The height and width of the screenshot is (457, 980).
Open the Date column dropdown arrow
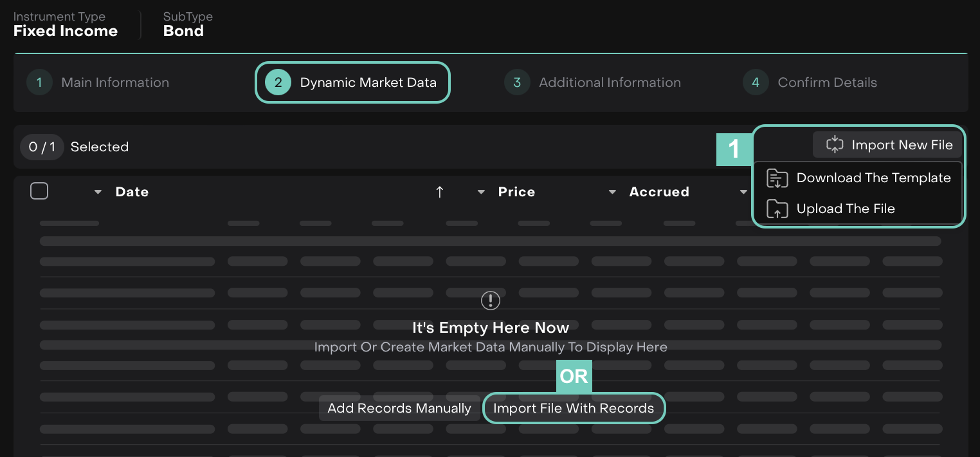(x=98, y=192)
